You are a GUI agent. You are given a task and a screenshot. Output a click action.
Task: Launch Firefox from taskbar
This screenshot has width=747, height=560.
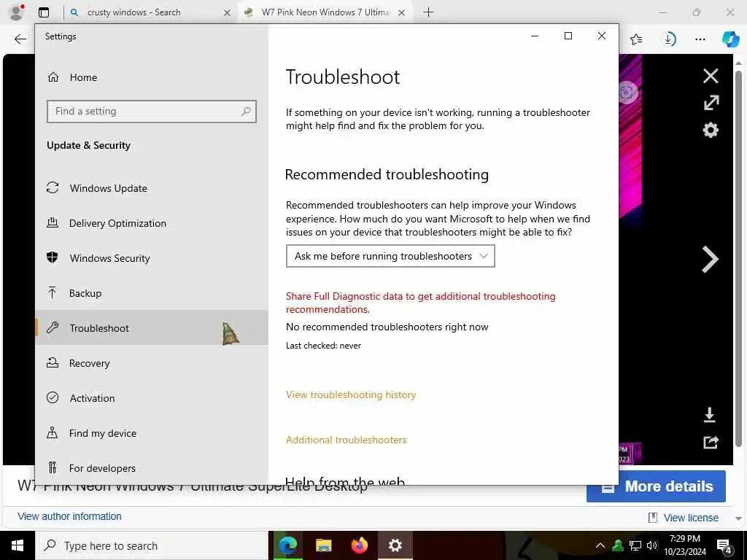tap(359, 545)
